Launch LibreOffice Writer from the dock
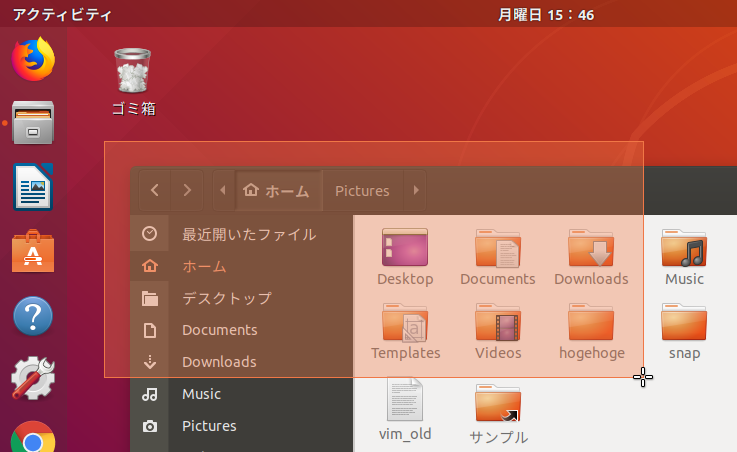The height and width of the screenshot is (452, 737). (33, 187)
